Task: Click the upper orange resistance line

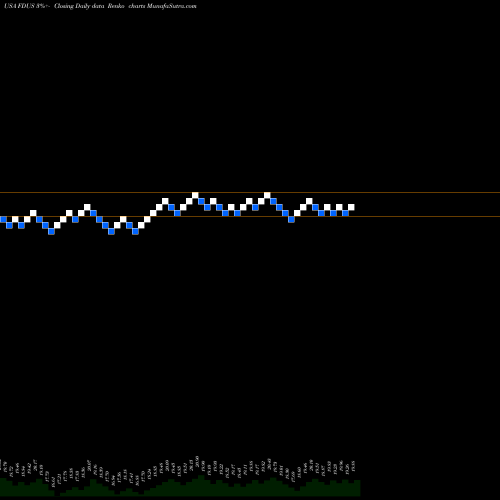Action: coord(250,192)
